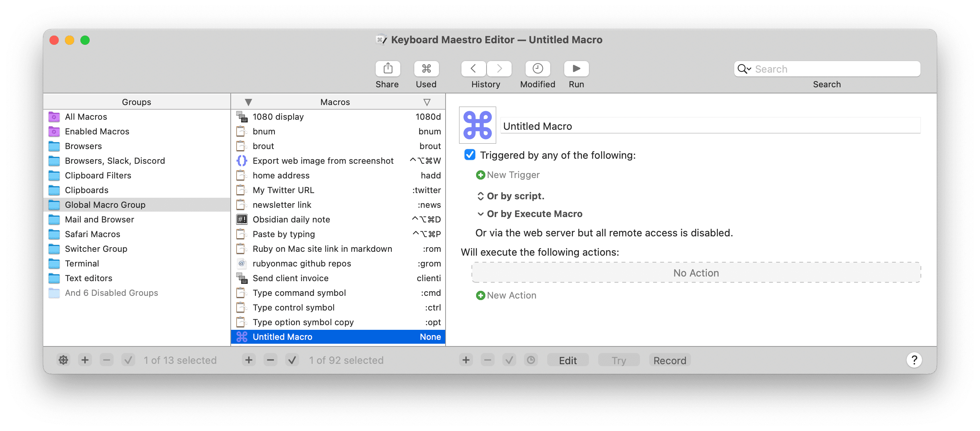Select the All Macros smart group
Screen dimensions: 980x431
point(137,117)
